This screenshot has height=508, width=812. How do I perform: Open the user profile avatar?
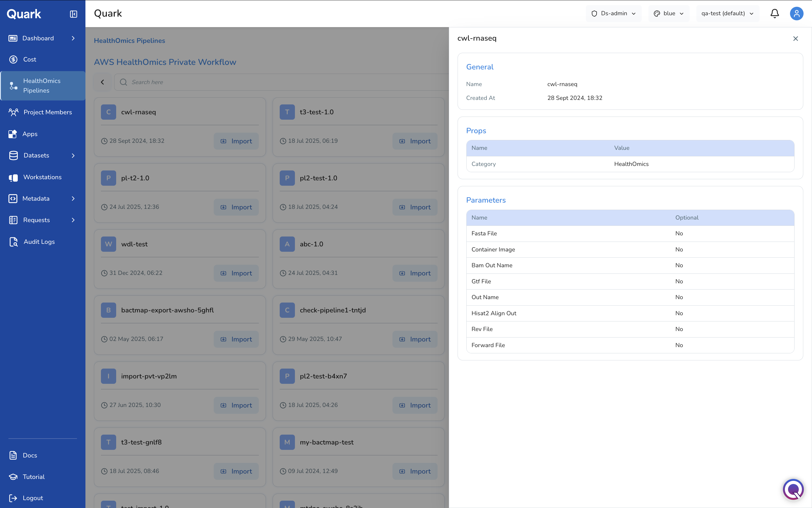click(796, 14)
